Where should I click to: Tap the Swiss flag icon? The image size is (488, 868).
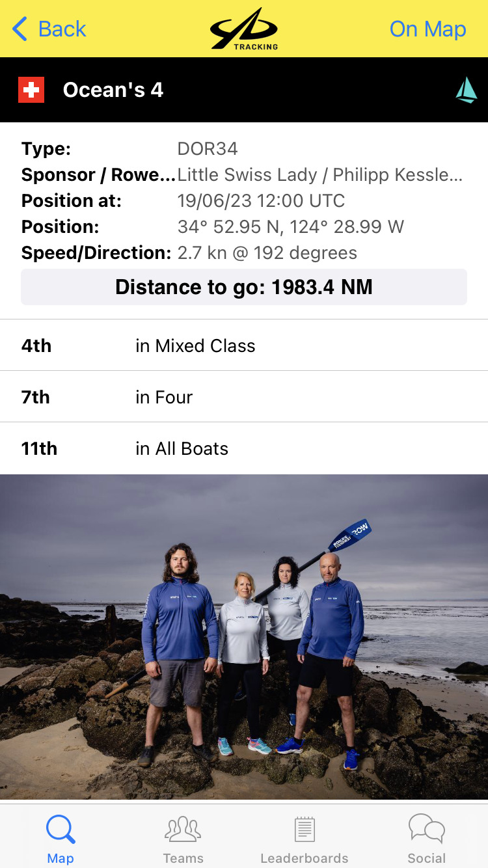point(31,90)
